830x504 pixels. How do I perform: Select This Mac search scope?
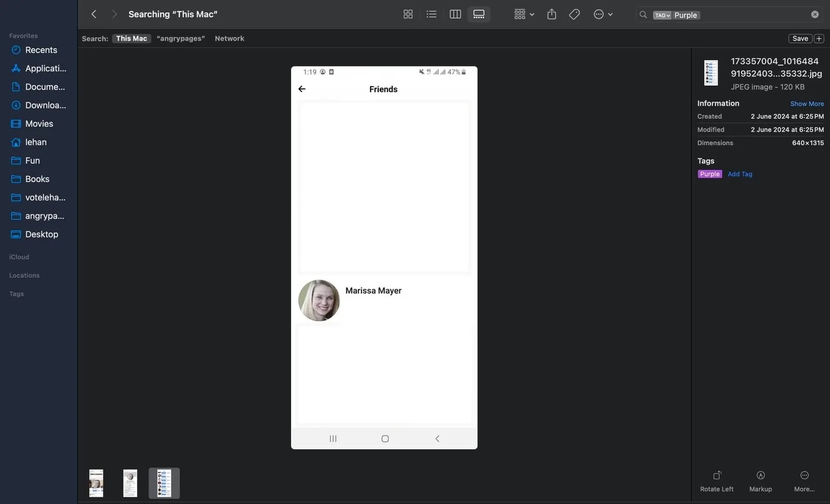point(131,38)
